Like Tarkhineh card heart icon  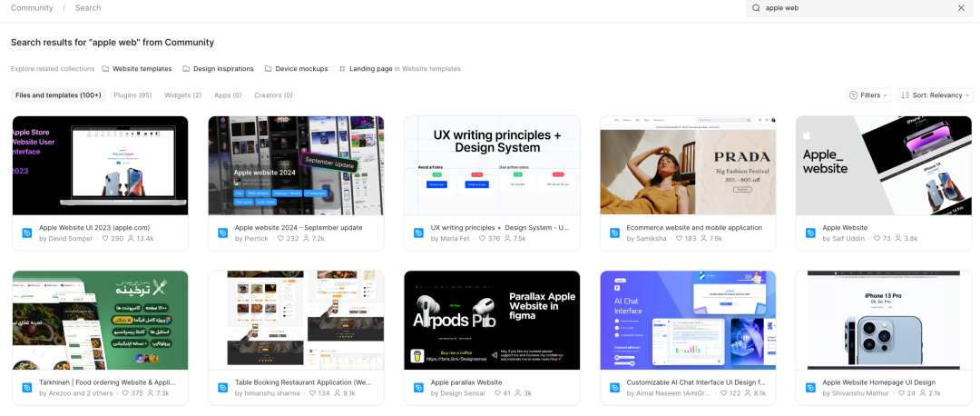click(x=125, y=393)
